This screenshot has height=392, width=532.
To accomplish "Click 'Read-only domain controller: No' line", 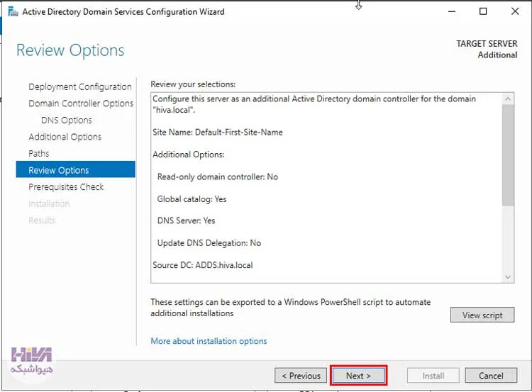I will coord(218,177).
